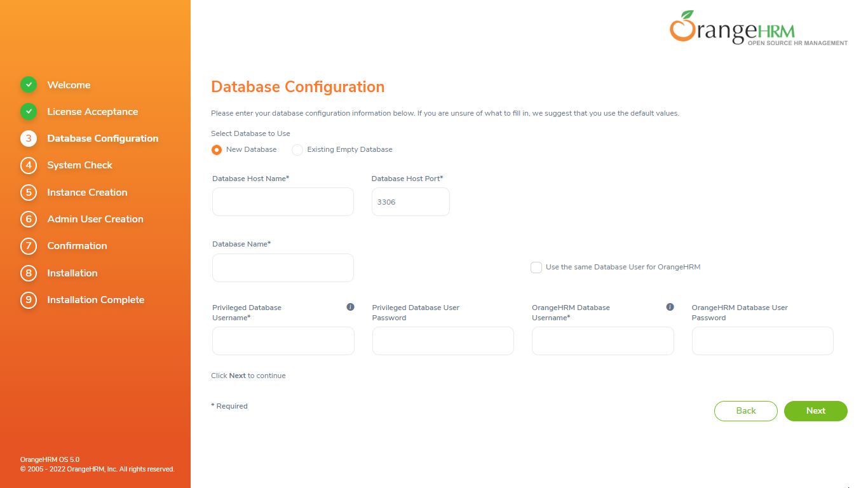Click the step 5 circle icon
Image resolution: width=868 pixels, height=488 pixels.
tap(29, 192)
